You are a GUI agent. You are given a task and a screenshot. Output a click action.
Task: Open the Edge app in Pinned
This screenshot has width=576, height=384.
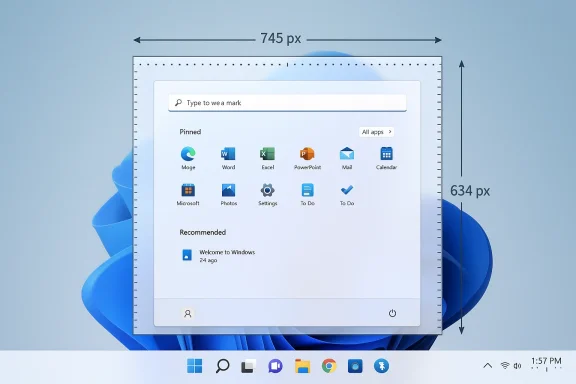[x=188, y=154]
